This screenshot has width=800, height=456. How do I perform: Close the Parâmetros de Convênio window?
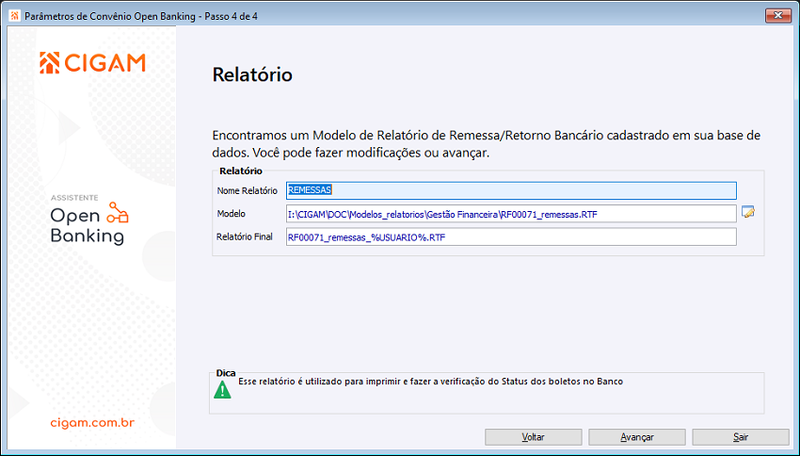pyautogui.click(x=778, y=15)
